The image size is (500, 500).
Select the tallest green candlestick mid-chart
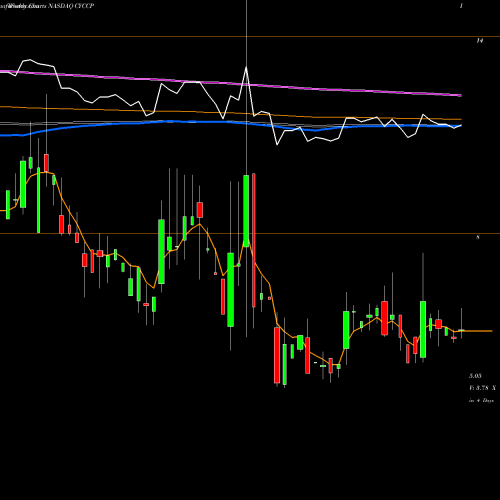[x=246, y=211]
